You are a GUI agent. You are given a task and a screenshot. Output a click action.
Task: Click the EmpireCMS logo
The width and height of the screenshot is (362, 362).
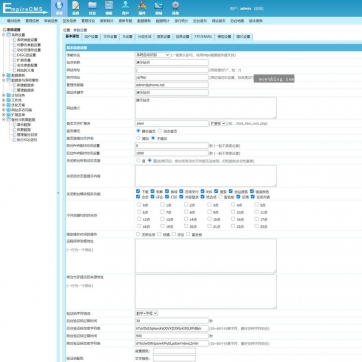point(25,8)
